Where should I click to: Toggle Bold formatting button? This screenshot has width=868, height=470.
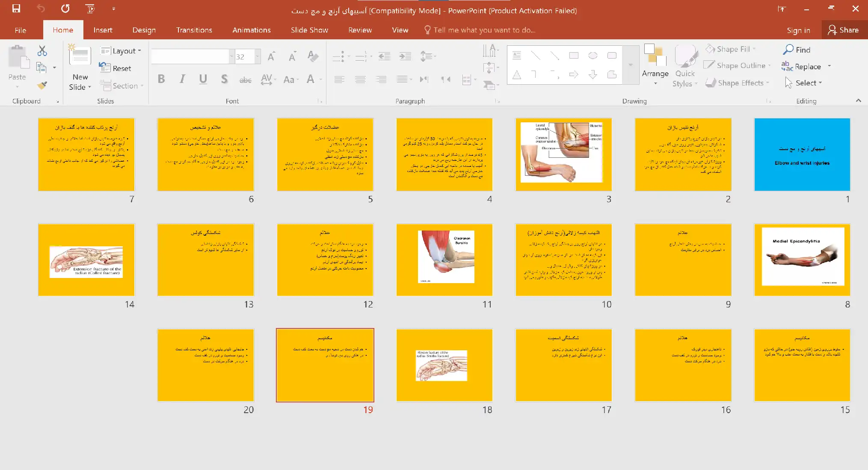pyautogui.click(x=161, y=79)
